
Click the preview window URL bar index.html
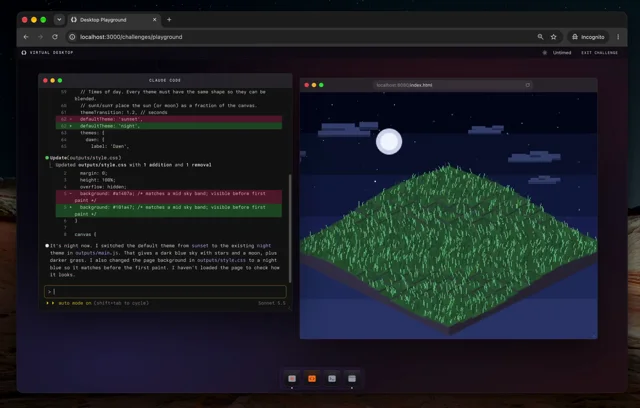453,85
